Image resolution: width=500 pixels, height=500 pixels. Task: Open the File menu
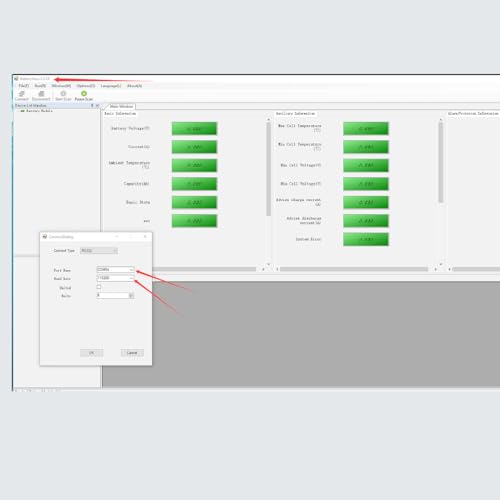(23, 86)
